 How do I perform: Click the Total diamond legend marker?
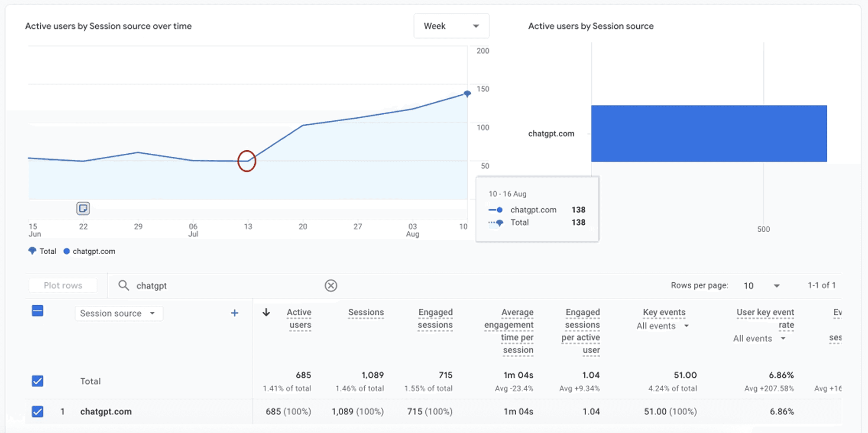click(32, 251)
